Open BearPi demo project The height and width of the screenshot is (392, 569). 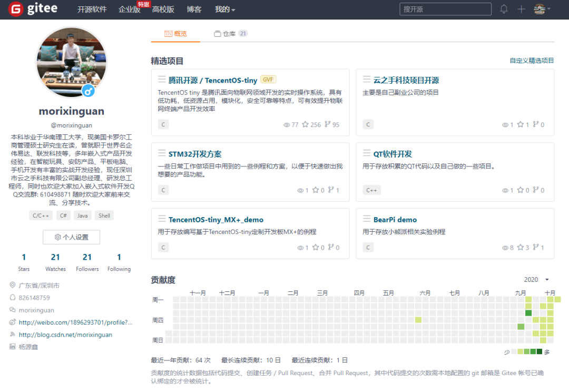click(395, 220)
